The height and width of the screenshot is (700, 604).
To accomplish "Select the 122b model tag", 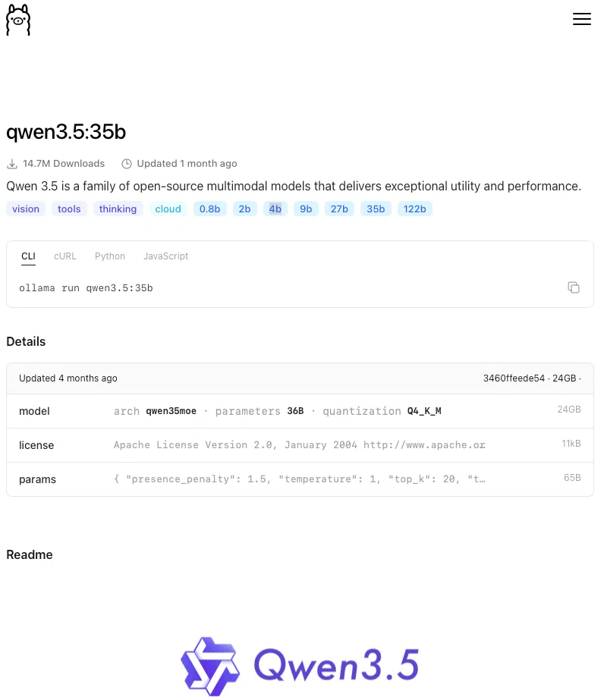I will (x=414, y=209).
